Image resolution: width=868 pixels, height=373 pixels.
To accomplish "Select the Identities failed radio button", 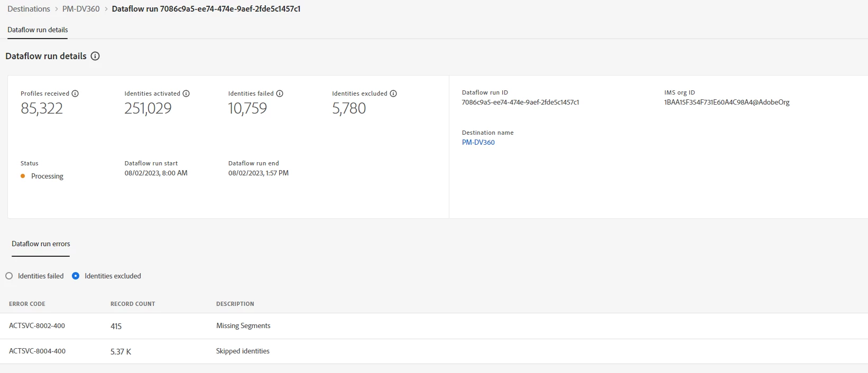I will tap(9, 276).
